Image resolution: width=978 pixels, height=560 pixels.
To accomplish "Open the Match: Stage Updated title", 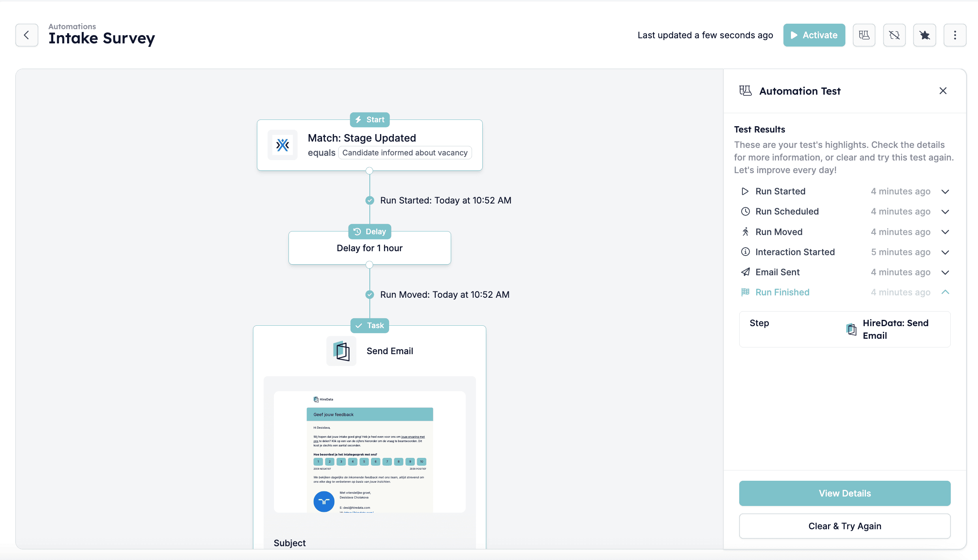I will pyautogui.click(x=362, y=138).
